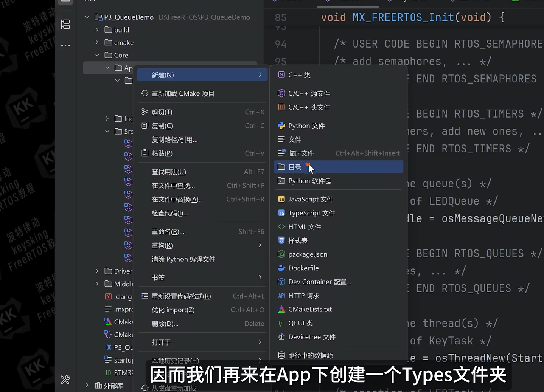Click the 样式表 CSS icon
Screen dimensions: 544x392
click(x=281, y=240)
